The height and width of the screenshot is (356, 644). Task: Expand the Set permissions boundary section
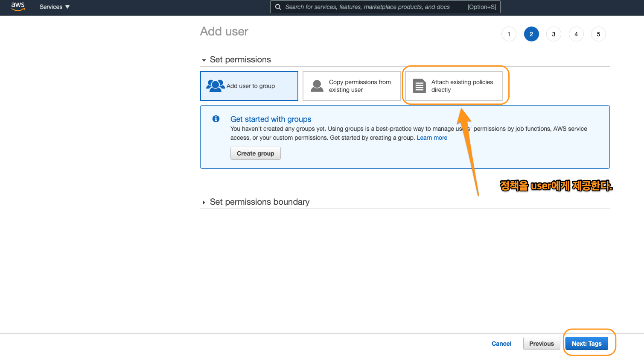[204, 202]
